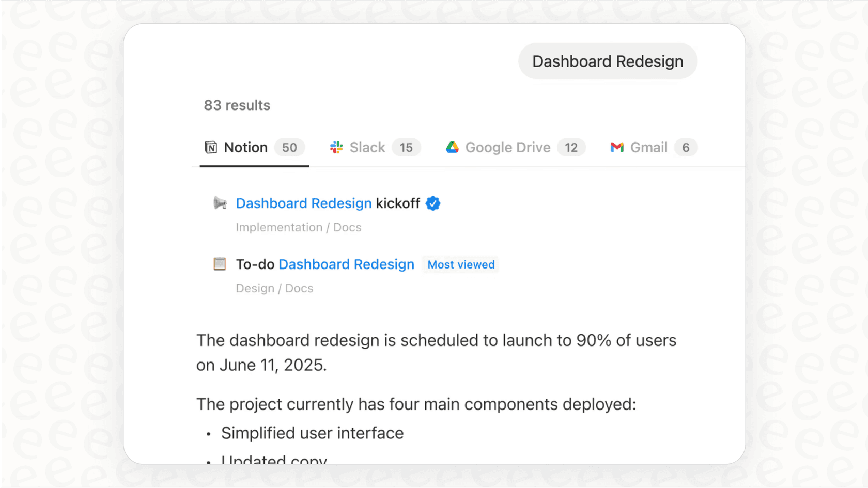Click the Notion icon in the tab bar
The height and width of the screenshot is (488, 868).
coord(212,147)
